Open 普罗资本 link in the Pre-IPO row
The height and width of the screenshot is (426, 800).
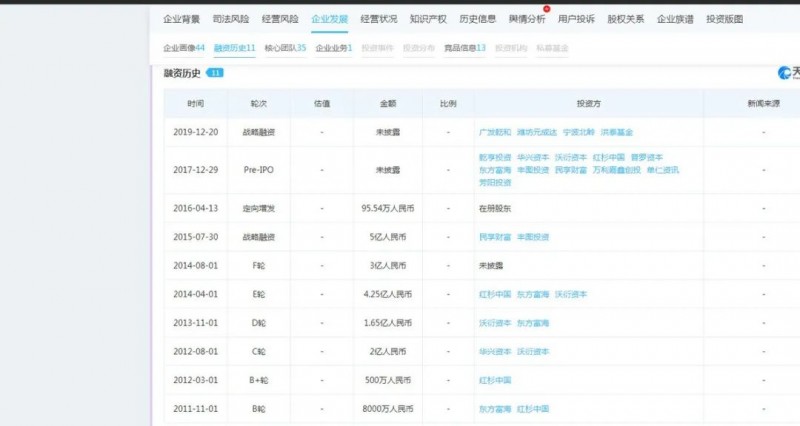point(647,158)
